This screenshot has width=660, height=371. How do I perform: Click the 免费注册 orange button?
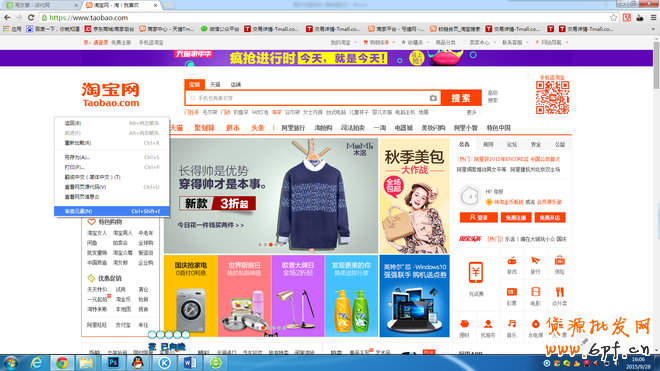click(516, 217)
